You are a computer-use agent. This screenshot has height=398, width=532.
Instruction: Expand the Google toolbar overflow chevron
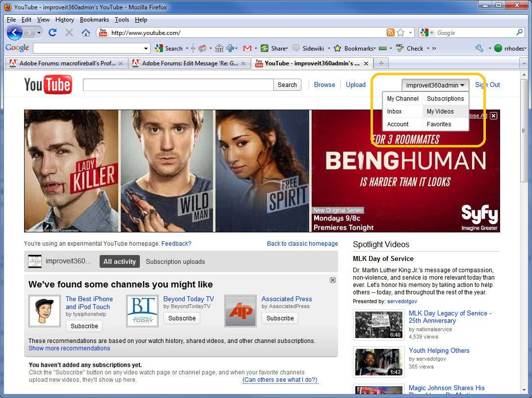tap(434, 49)
